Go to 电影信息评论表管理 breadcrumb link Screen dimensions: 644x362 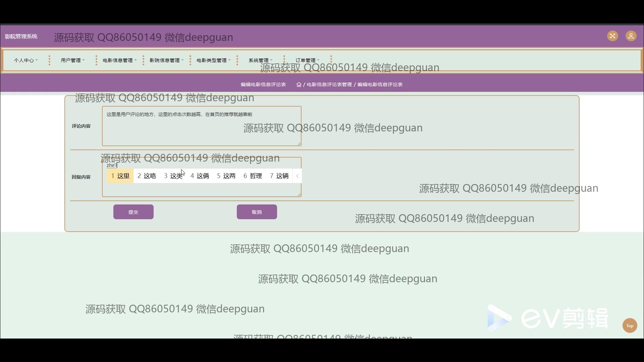(329, 84)
